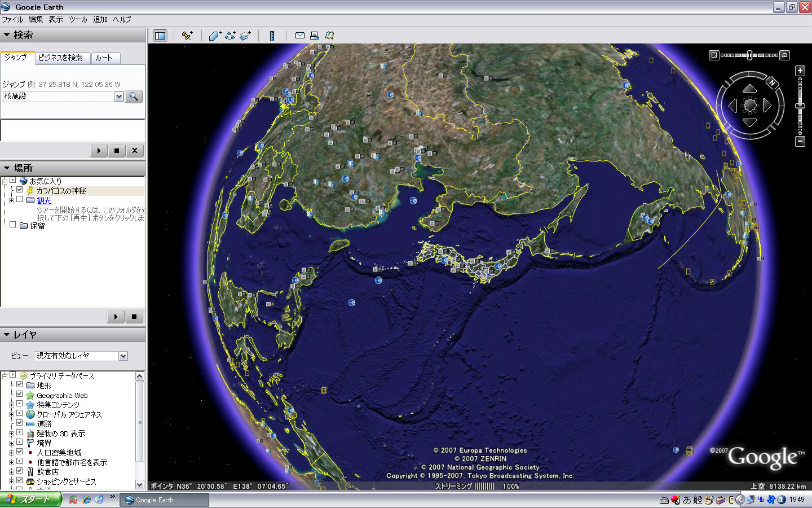Open the search history dropdown arrow
Screen dimensions: 812x508
119,97
